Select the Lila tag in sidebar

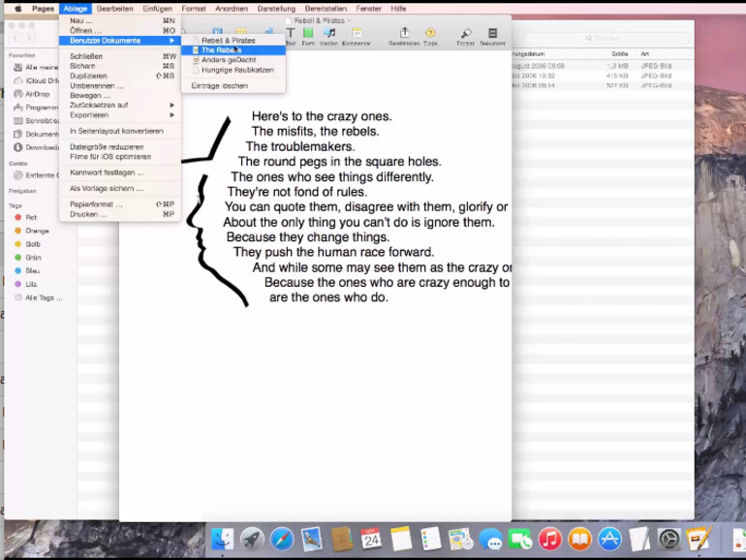pyautogui.click(x=26, y=284)
